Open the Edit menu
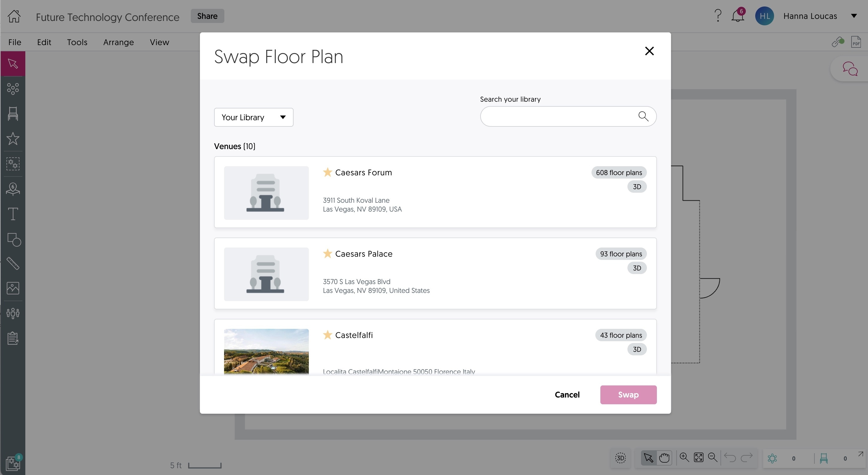The image size is (868, 475). 44,42
